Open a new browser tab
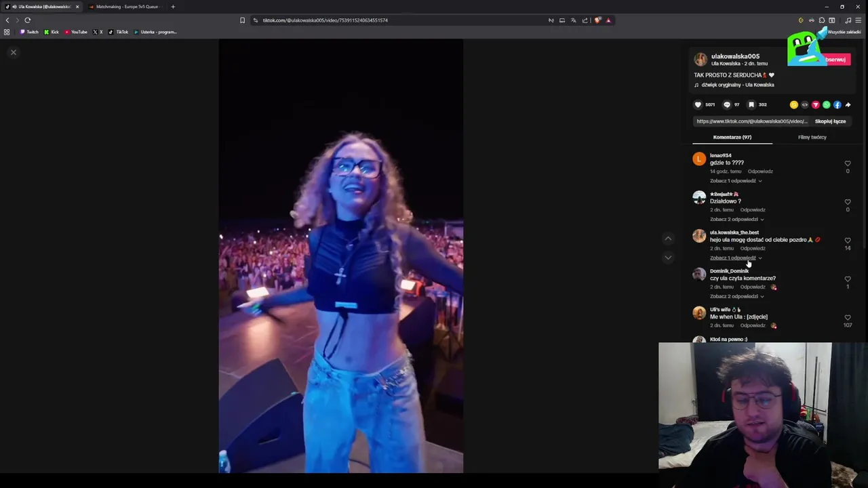 coord(173,7)
